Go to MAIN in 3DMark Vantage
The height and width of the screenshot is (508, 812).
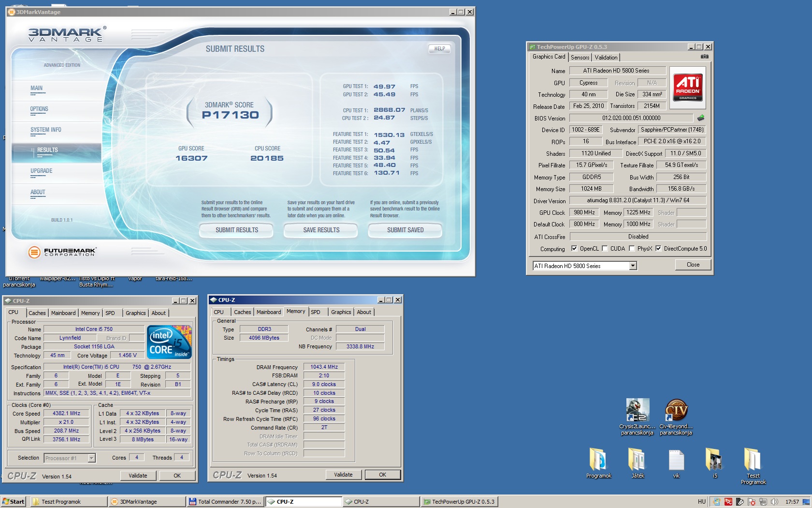[36, 88]
